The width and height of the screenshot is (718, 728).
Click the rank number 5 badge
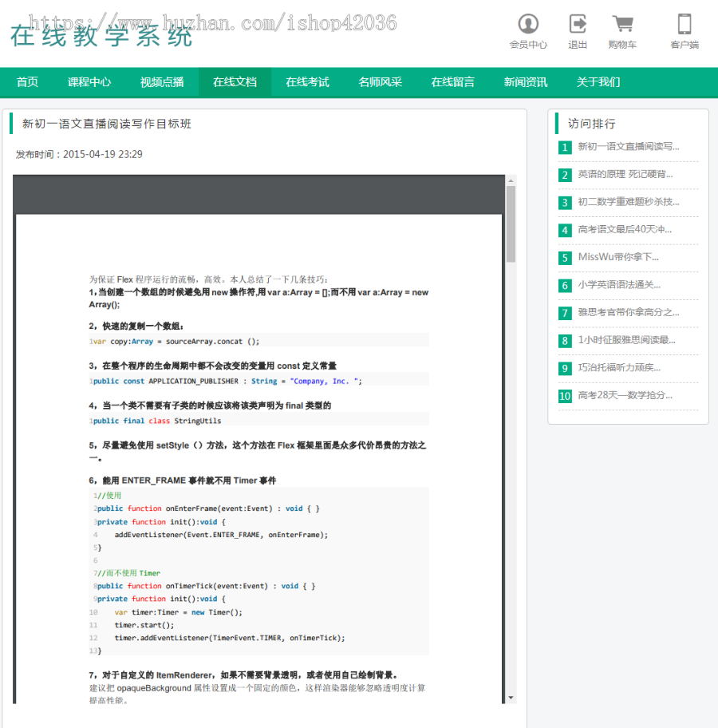click(x=565, y=258)
